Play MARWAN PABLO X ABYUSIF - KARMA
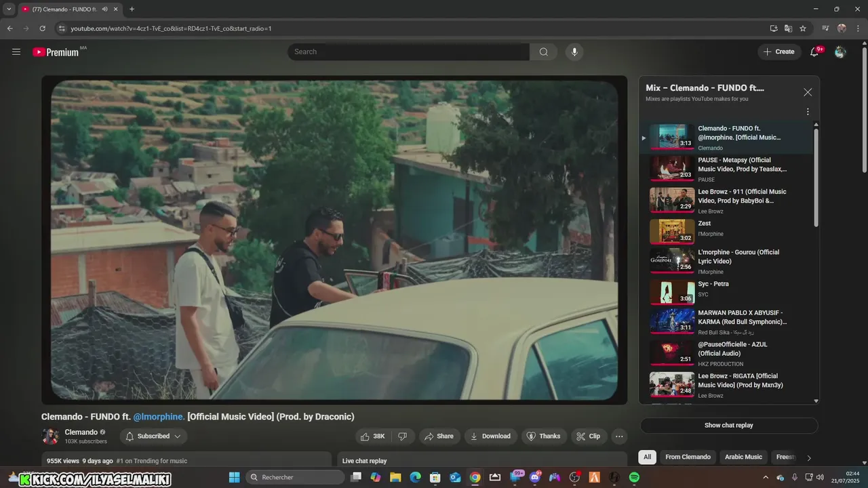 point(726,322)
